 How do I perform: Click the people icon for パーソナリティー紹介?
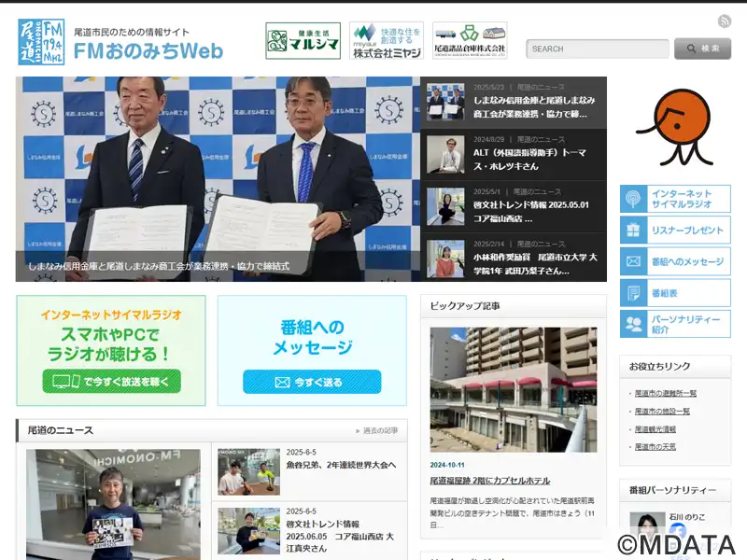633,324
